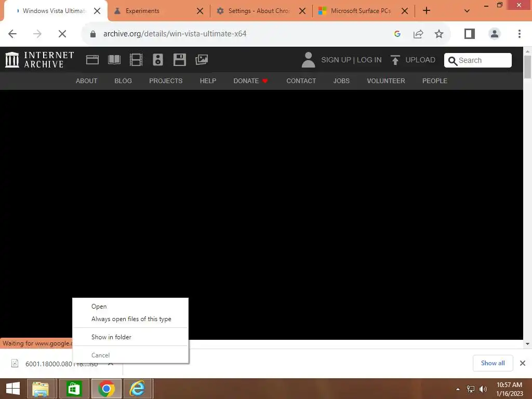The width and height of the screenshot is (532, 399).
Task: Click the network tray icon
Action: pos(471,389)
